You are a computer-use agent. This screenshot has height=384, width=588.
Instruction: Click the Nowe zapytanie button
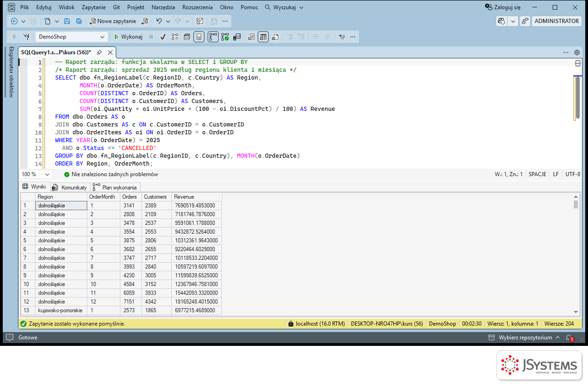point(113,21)
